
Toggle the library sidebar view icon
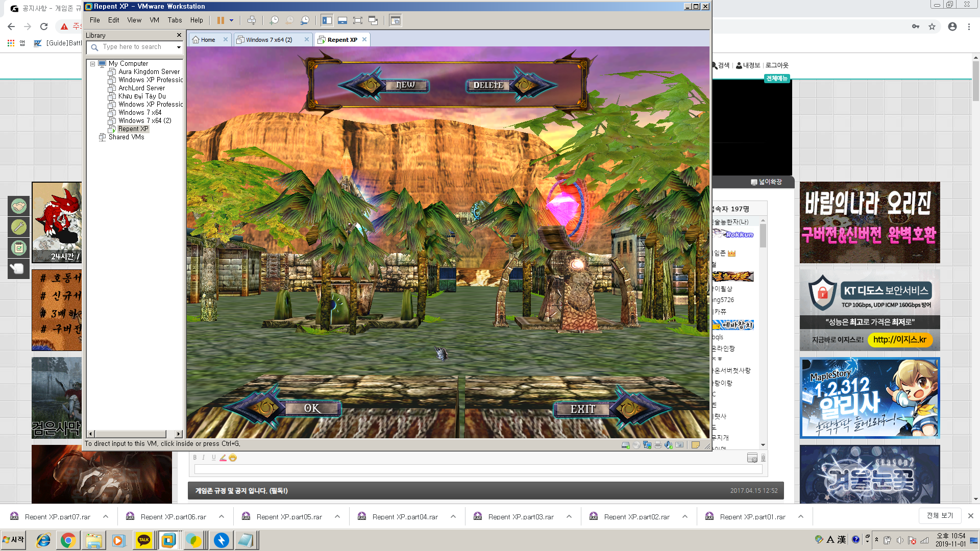[x=327, y=20]
